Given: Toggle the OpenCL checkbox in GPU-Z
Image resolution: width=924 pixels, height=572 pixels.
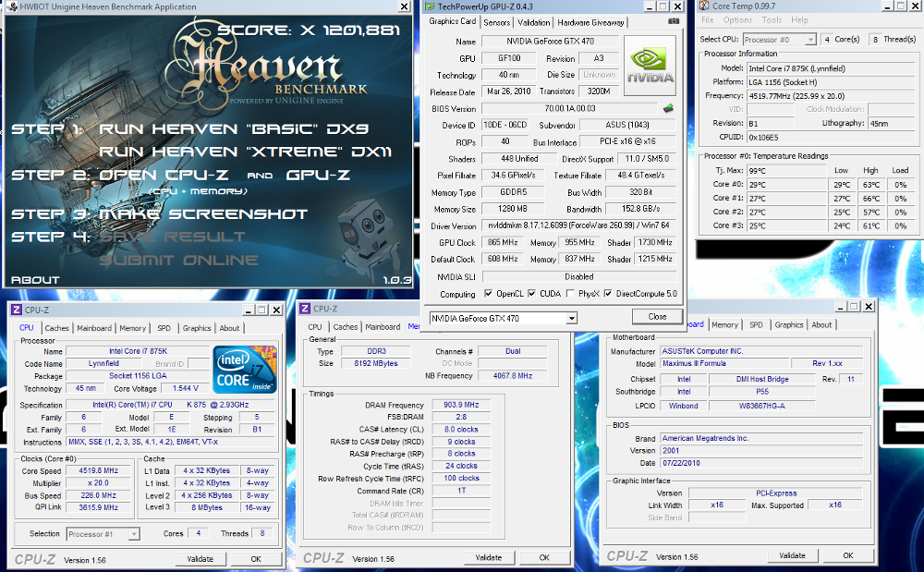Looking at the screenshot, I should (488, 293).
